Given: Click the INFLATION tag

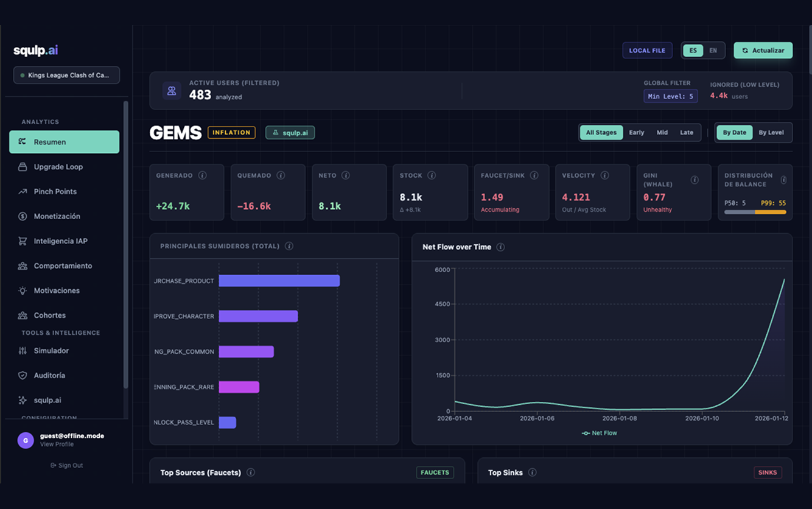Looking at the screenshot, I should tap(231, 132).
